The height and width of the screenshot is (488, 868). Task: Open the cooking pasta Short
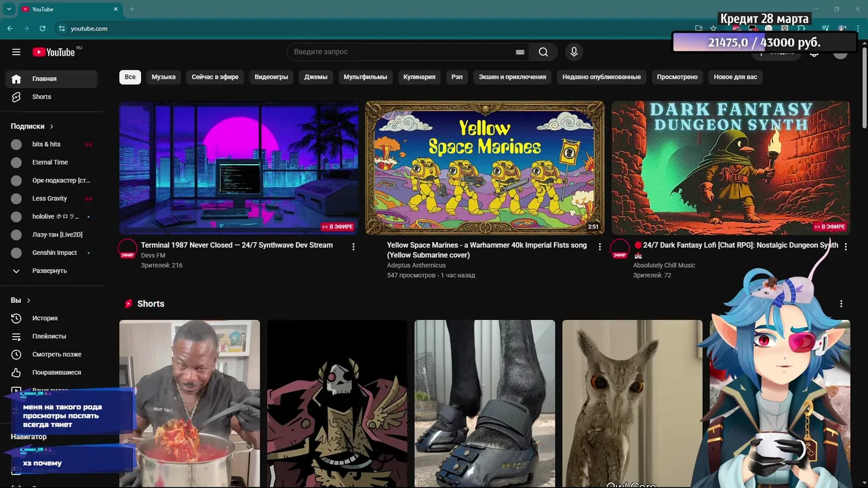tap(189, 403)
